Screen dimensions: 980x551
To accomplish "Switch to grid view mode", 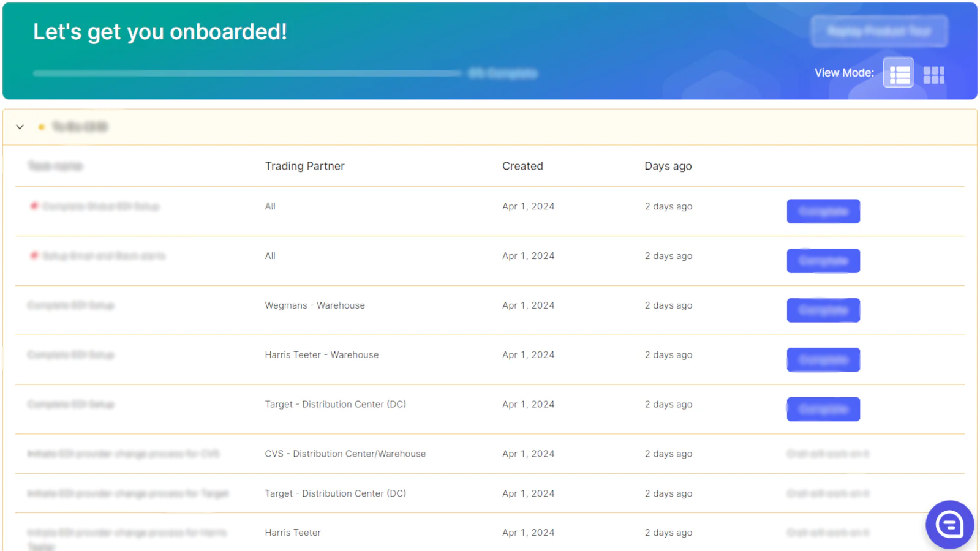I will coord(933,75).
